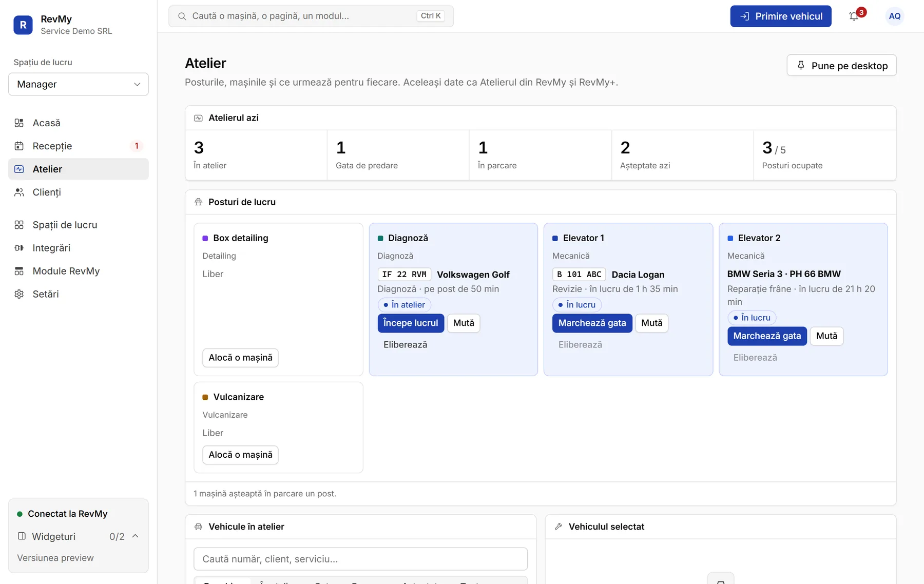924x584 pixels.
Task: Click the Vehiculul selectat wrench icon
Action: pyautogui.click(x=559, y=527)
